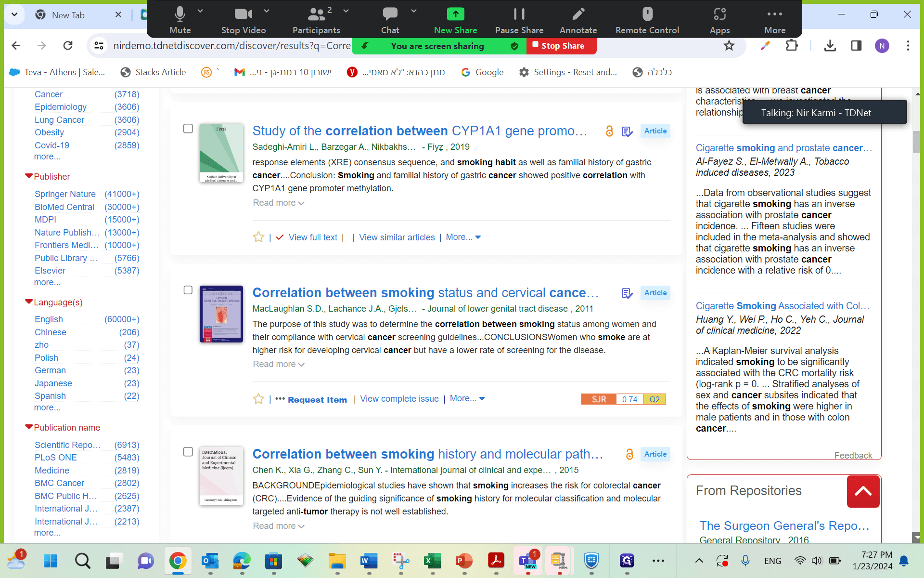Open the Zoom Chat icon
The image size is (924, 578).
point(390,14)
